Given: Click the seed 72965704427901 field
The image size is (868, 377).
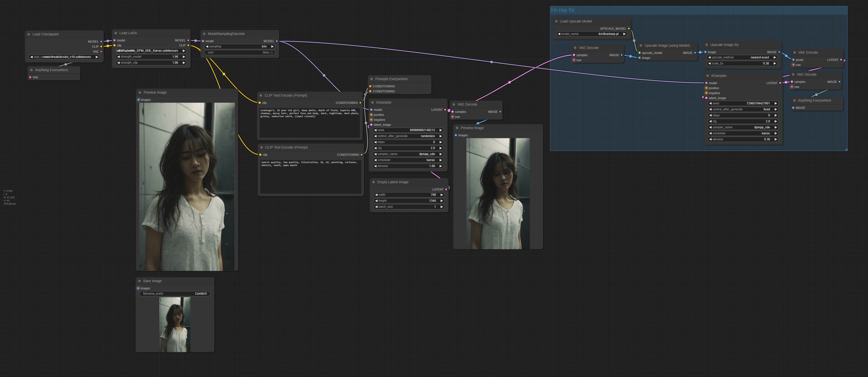Looking at the screenshot, I should click(x=743, y=103).
